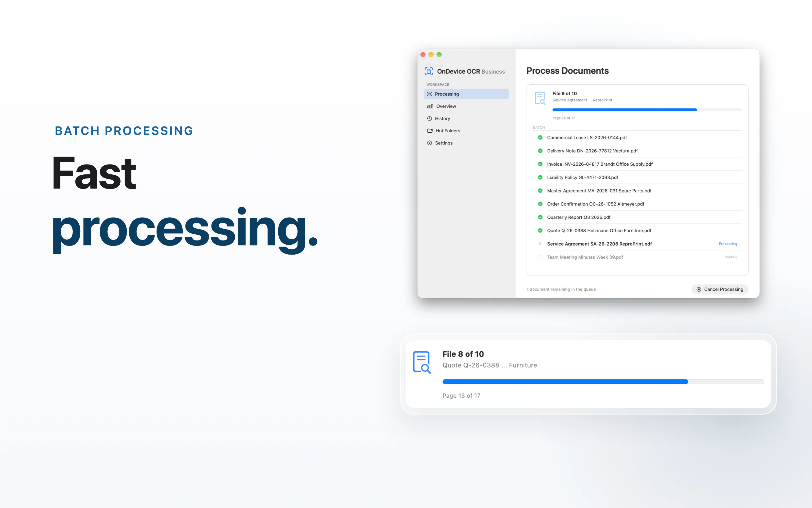Screen dimensions: 812x508
Task: Click the green check beside Master Agreement
Action: tap(540, 190)
